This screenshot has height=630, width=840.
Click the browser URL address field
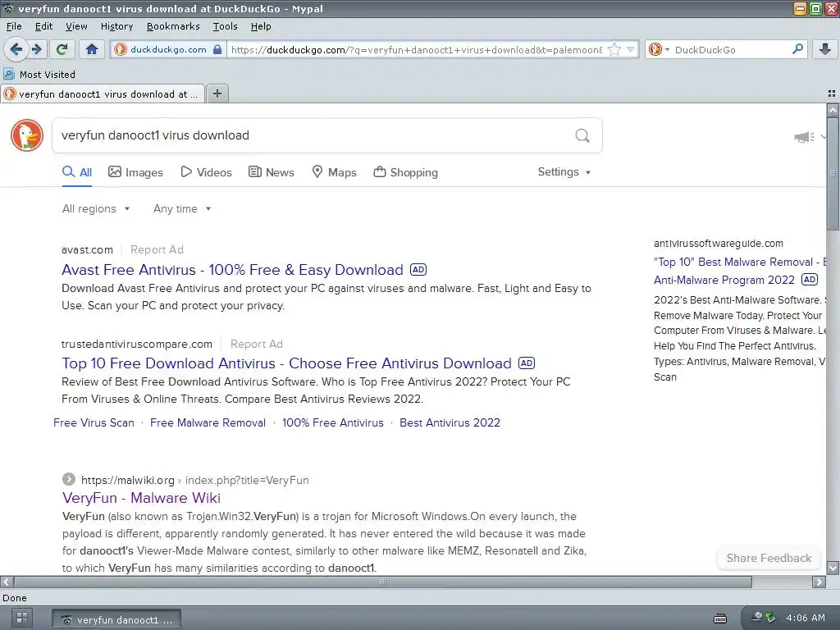(416, 50)
